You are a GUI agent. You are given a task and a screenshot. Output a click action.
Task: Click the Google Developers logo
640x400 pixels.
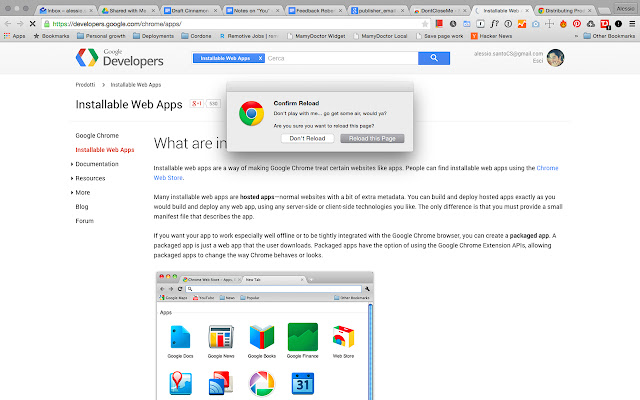pos(120,58)
